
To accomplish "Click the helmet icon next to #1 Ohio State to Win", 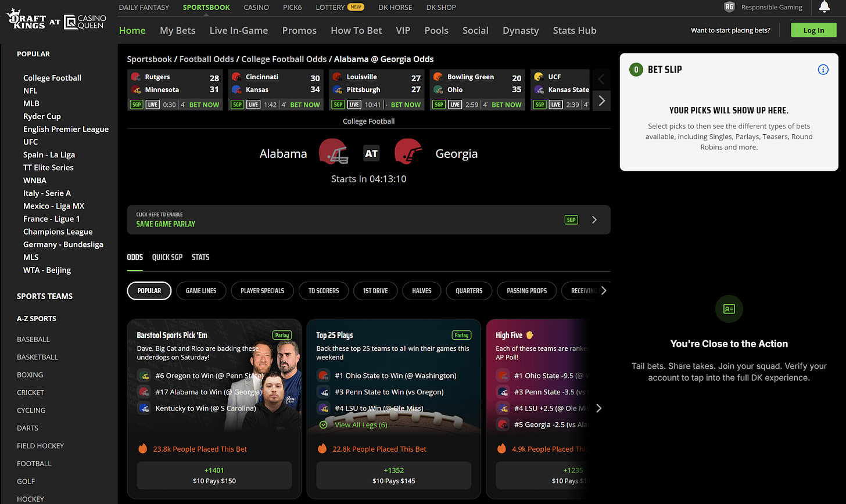I will [x=323, y=376].
